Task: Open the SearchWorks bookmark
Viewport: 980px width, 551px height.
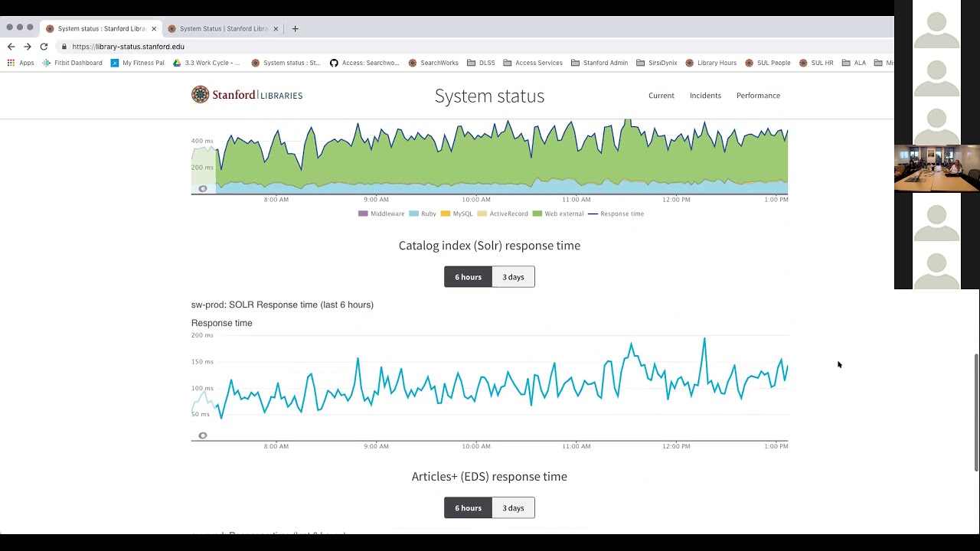Action: pyautogui.click(x=439, y=63)
